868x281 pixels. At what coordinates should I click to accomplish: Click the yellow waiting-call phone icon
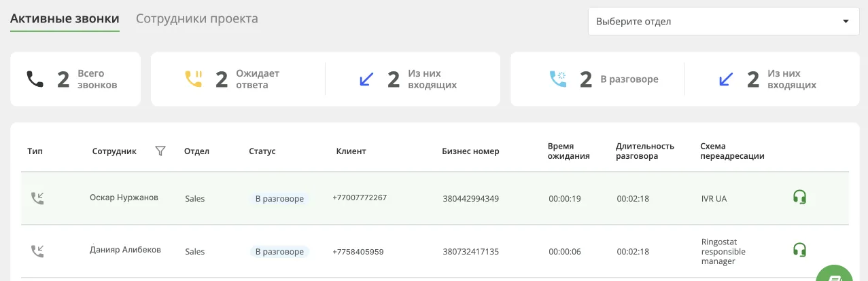click(x=194, y=79)
